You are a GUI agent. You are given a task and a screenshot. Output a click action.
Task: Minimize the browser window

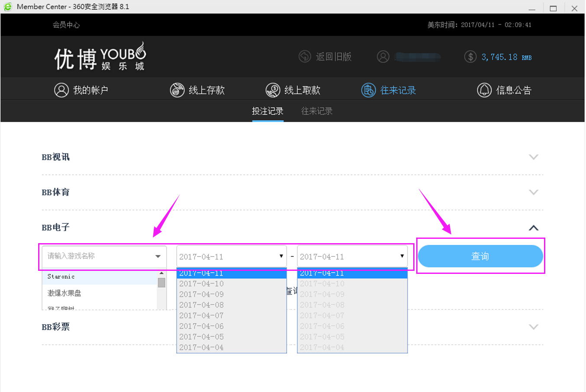pos(532,8)
